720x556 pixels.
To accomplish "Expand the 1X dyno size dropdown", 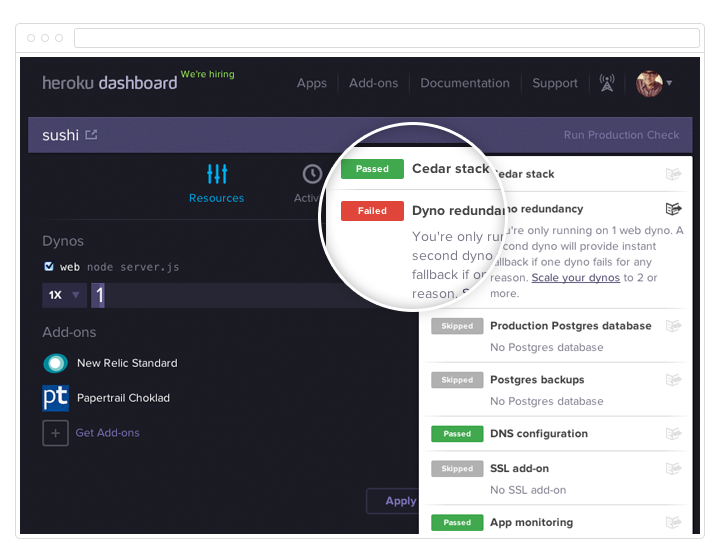I will click(63, 296).
